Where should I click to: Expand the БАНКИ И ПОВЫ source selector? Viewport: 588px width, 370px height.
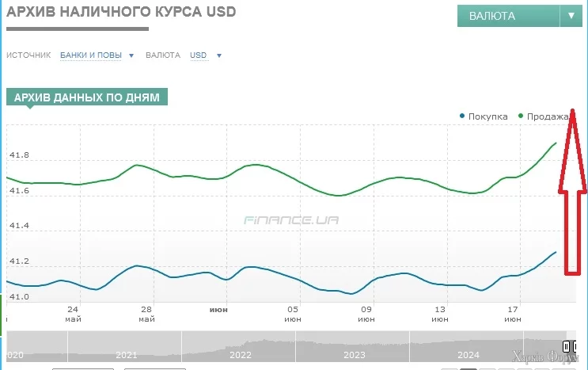(x=91, y=55)
